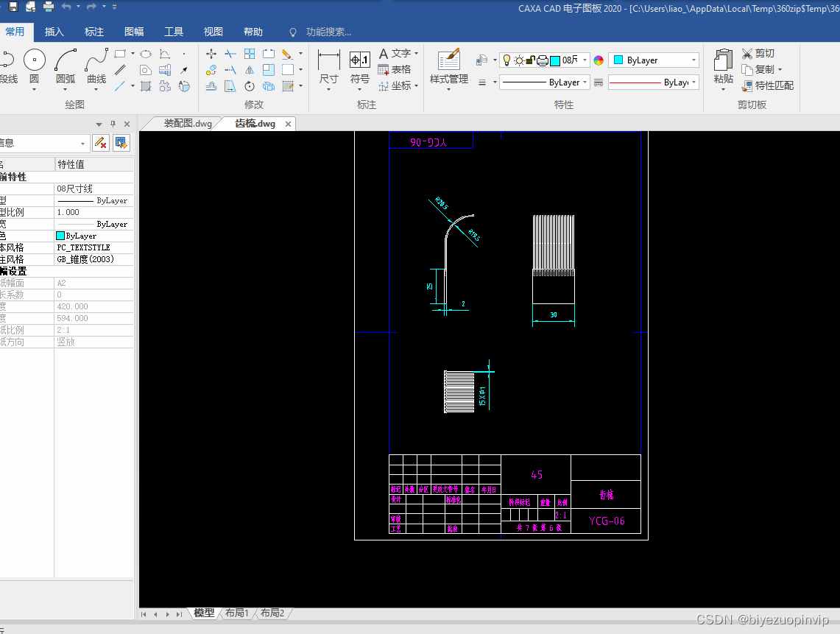Activate the mirror tool
Screen dimensions: 840x634
[250, 70]
